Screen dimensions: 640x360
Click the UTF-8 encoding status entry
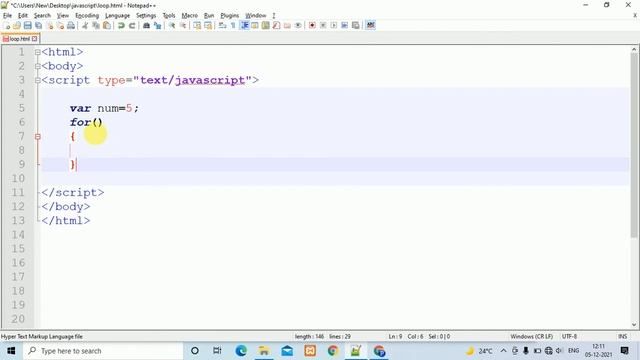tap(569, 337)
